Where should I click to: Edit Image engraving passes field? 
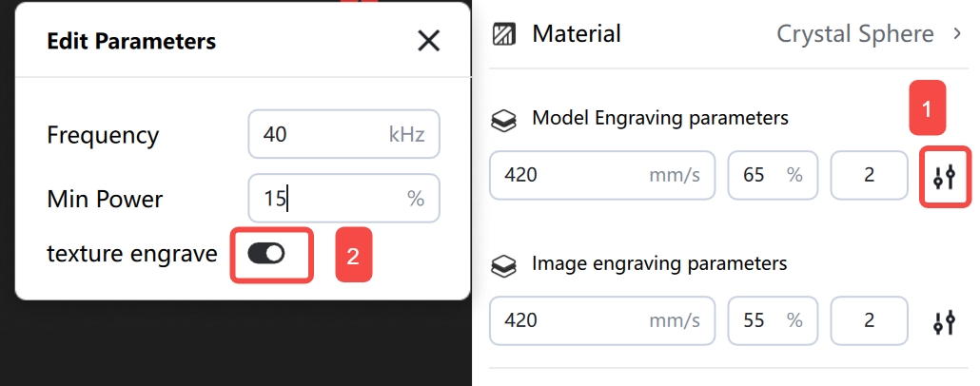tap(869, 320)
